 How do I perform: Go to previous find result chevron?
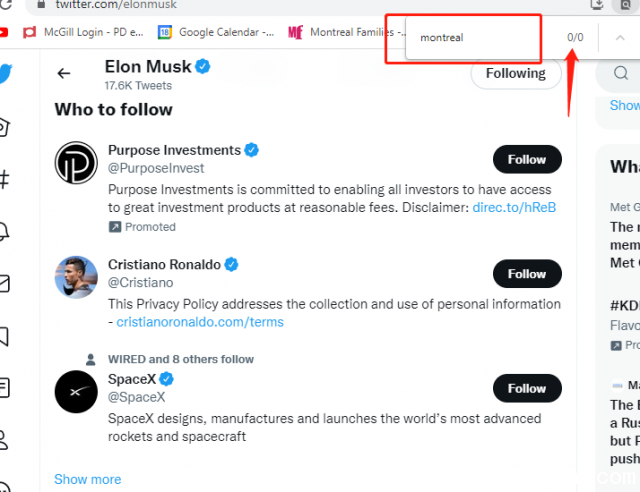(x=620, y=38)
